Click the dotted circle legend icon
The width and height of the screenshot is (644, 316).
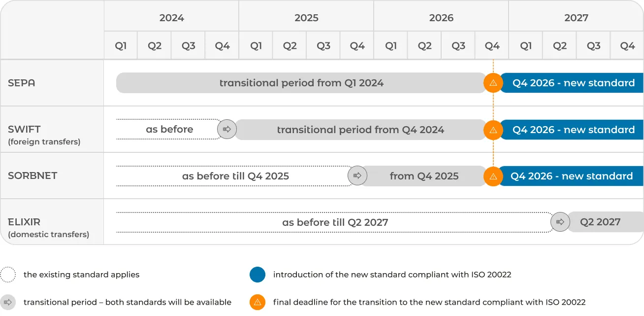pos(8,275)
